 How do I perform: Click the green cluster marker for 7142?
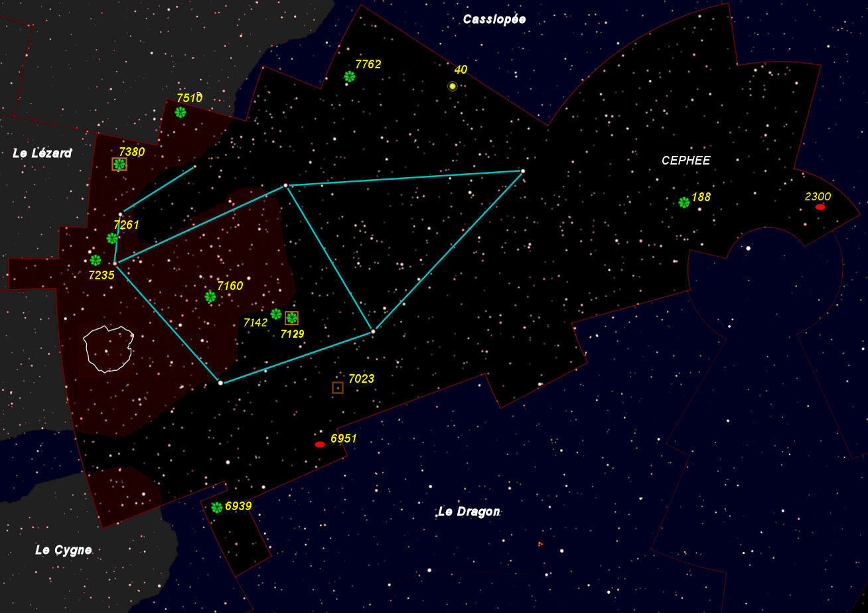(276, 314)
